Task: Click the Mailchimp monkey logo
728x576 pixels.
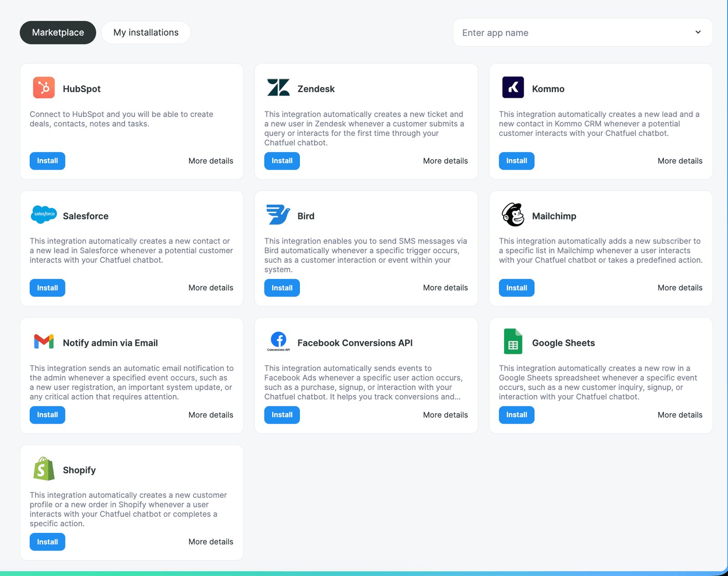Action: click(513, 215)
